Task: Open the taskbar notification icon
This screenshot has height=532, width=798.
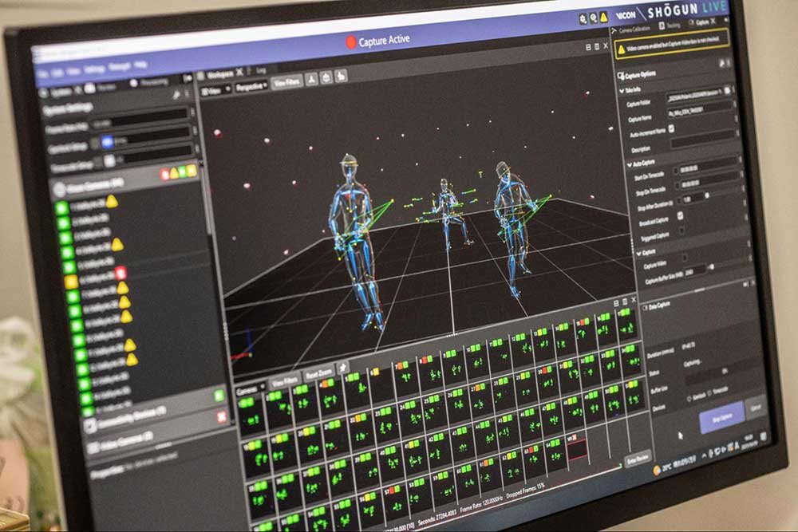Action: click(763, 436)
